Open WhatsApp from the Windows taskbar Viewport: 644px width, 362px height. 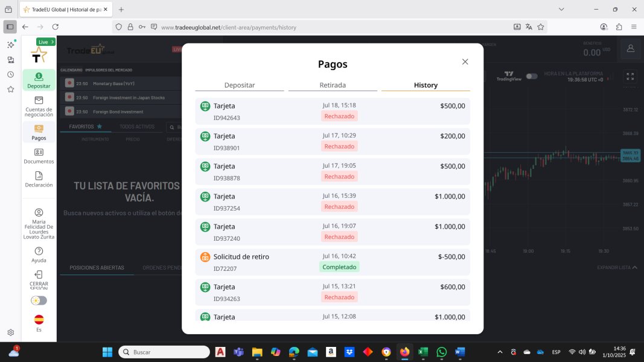(441, 352)
